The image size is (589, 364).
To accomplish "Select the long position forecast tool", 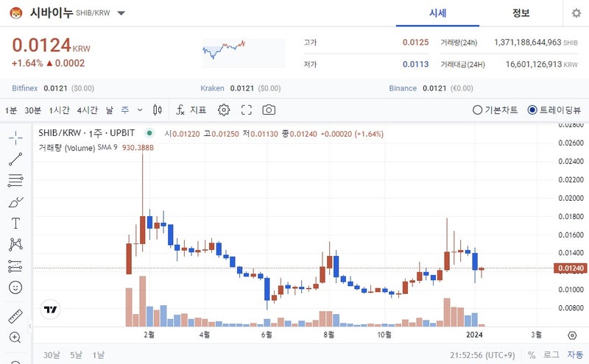I will click(x=15, y=266).
